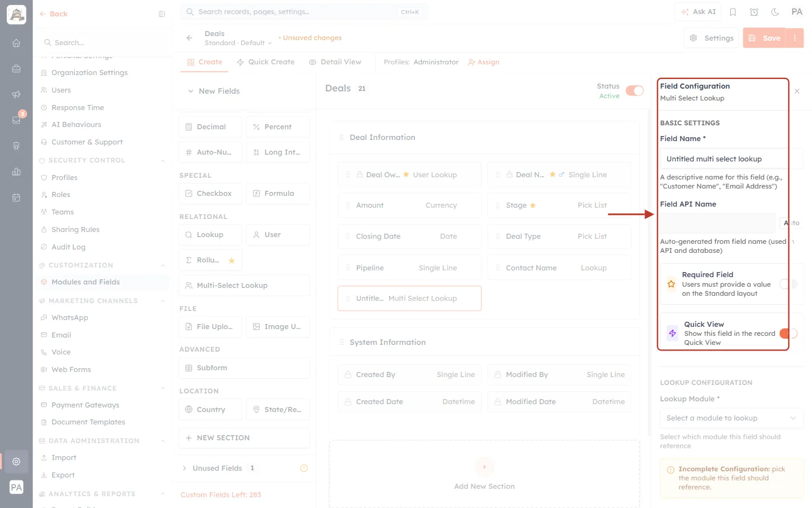Click NEW SECTION in the field palette
Viewport: 812px width, 508px height.
[244, 438]
